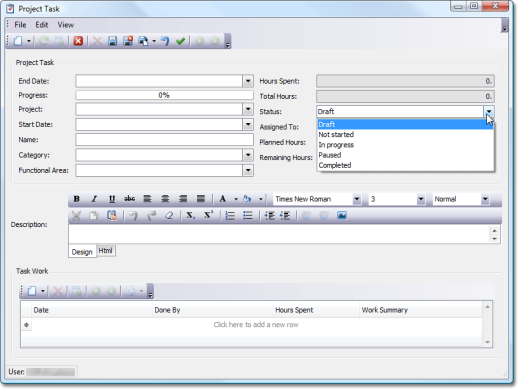Open the File menu
The image size is (518, 389).
(x=20, y=25)
